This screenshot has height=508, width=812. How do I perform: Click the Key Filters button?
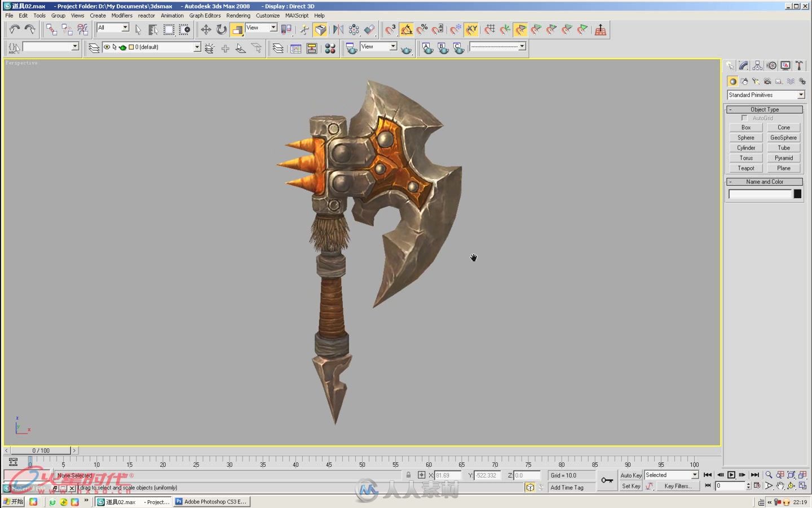tap(678, 486)
